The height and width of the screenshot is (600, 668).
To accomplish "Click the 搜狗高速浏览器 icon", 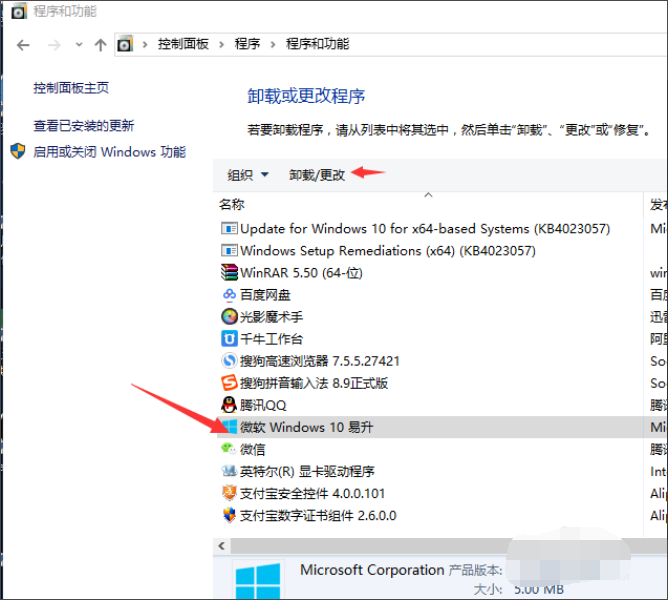I will tap(229, 361).
